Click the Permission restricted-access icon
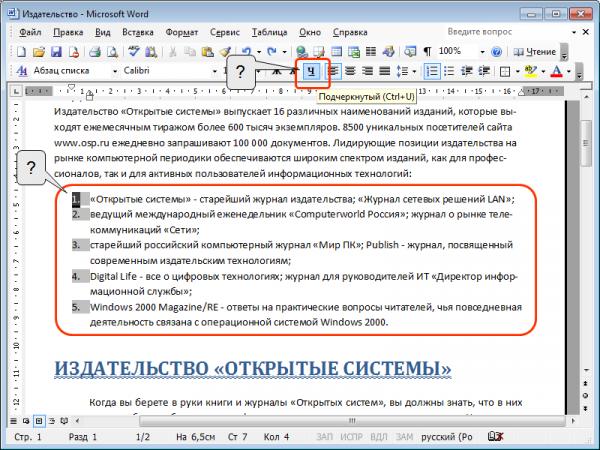 click(73, 52)
